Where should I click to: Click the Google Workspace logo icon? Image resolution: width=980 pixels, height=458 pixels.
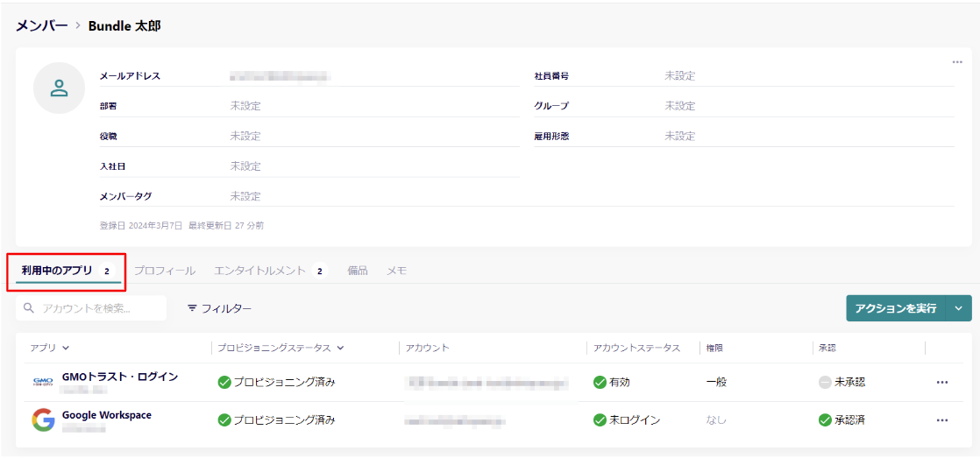[x=43, y=420]
